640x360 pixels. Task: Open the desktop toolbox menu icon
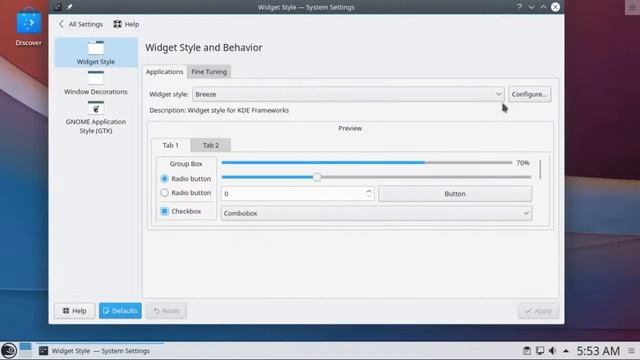pos(632,7)
